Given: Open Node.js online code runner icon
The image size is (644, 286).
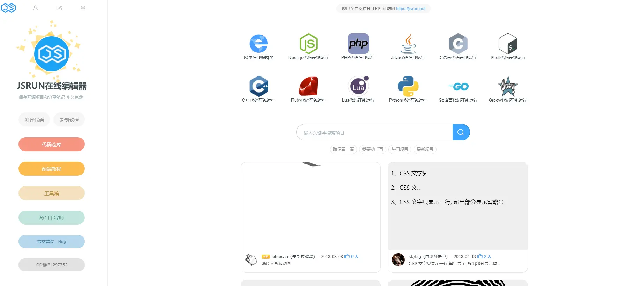Looking at the screenshot, I should (x=309, y=44).
